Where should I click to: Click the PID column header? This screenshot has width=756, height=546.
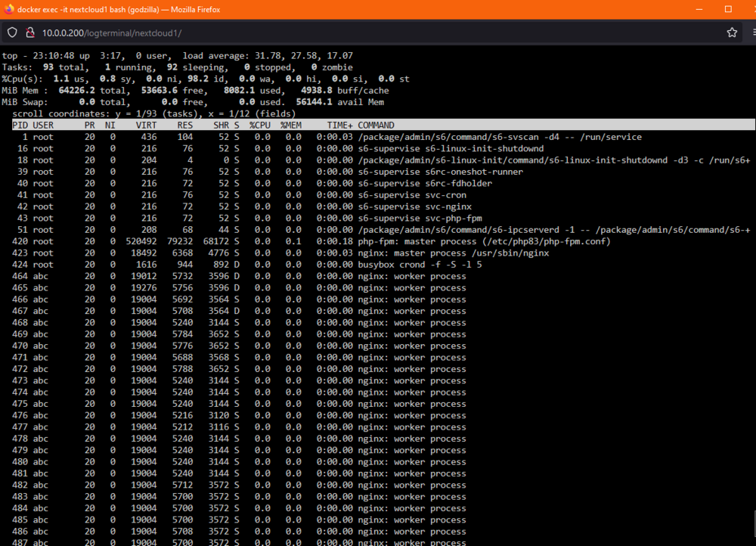coord(20,125)
